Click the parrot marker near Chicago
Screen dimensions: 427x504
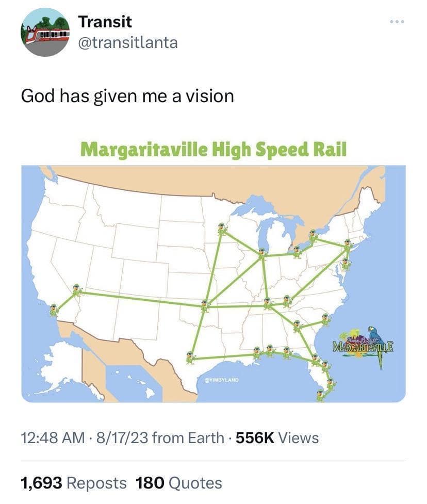[262, 254]
